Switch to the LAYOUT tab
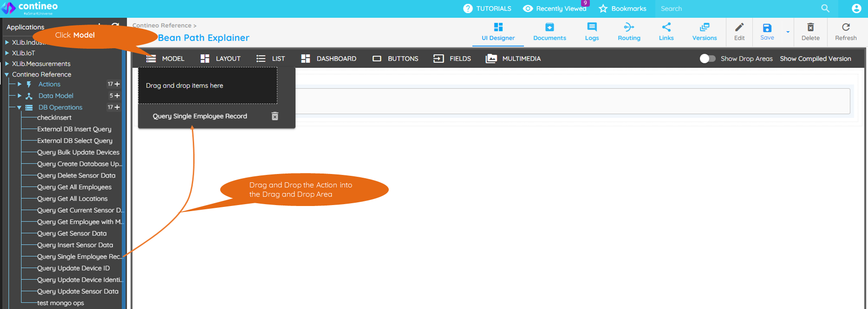 click(x=221, y=58)
